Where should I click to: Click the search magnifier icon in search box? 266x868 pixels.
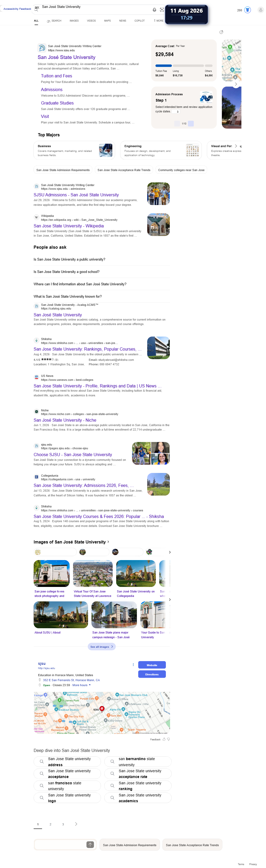tap(36, 10)
